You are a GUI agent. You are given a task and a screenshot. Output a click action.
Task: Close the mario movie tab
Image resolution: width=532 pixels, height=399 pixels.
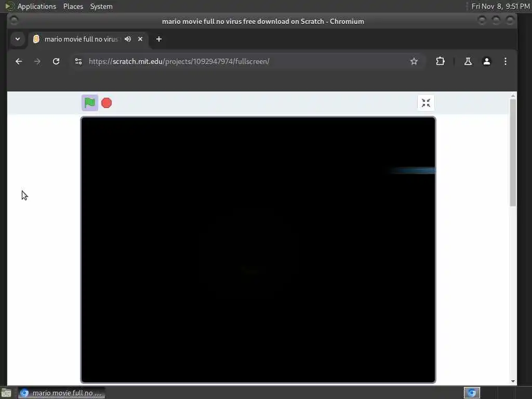pyautogui.click(x=140, y=39)
